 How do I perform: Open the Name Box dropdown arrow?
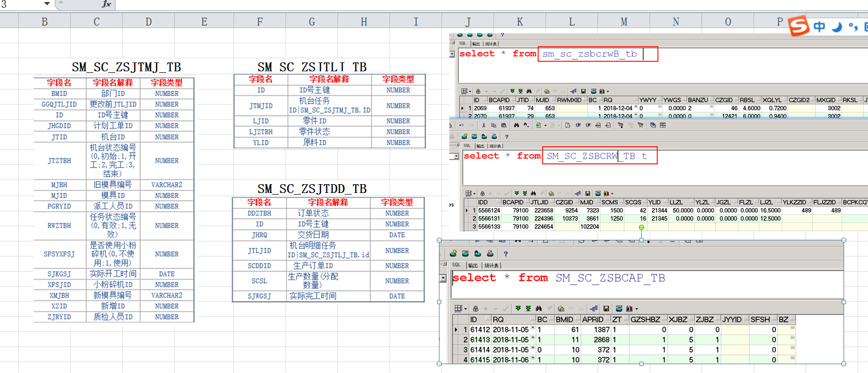(47, 4)
